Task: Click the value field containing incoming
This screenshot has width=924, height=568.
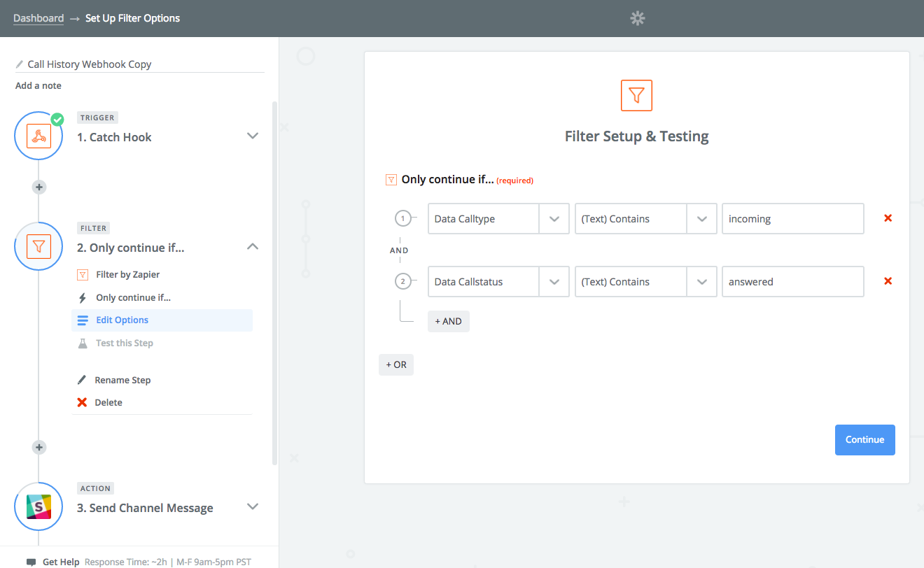Action: (x=792, y=219)
